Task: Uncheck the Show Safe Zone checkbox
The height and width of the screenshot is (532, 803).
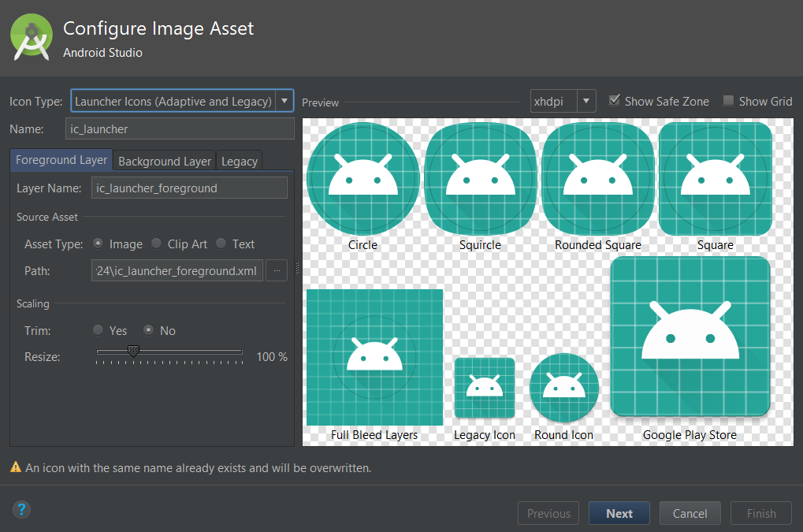Action: (615, 101)
